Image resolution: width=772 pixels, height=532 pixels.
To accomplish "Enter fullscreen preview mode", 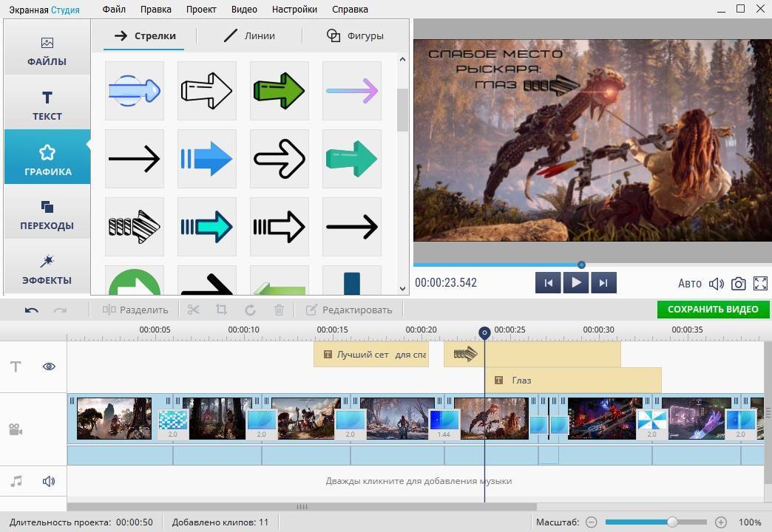I will click(x=760, y=283).
